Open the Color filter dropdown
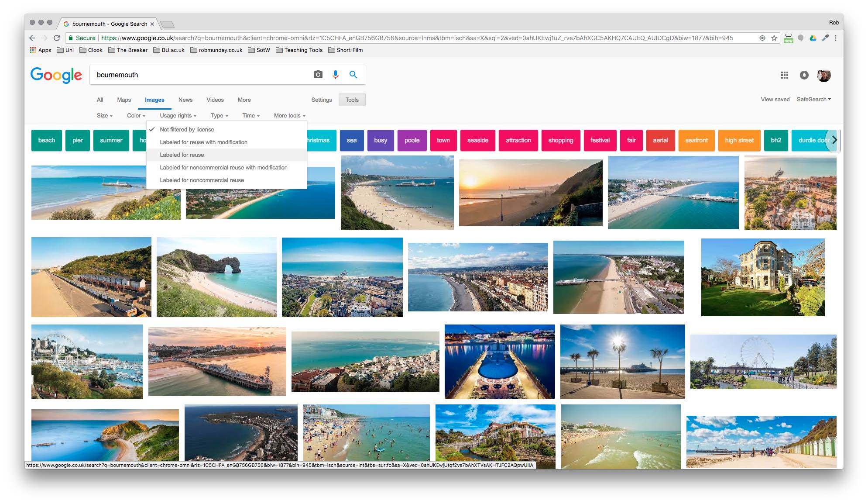This screenshot has height=504, width=868. tap(136, 115)
